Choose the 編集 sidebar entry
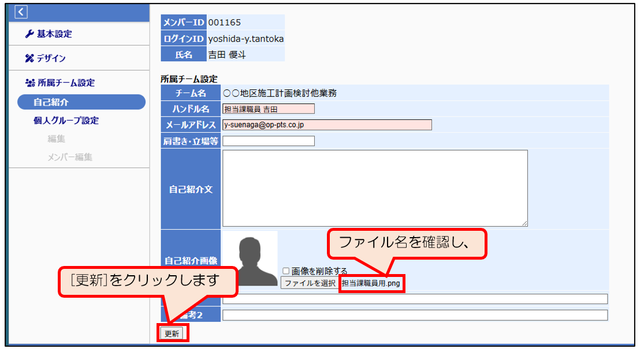The width and height of the screenshot is (644, 356). coord(57,138)
